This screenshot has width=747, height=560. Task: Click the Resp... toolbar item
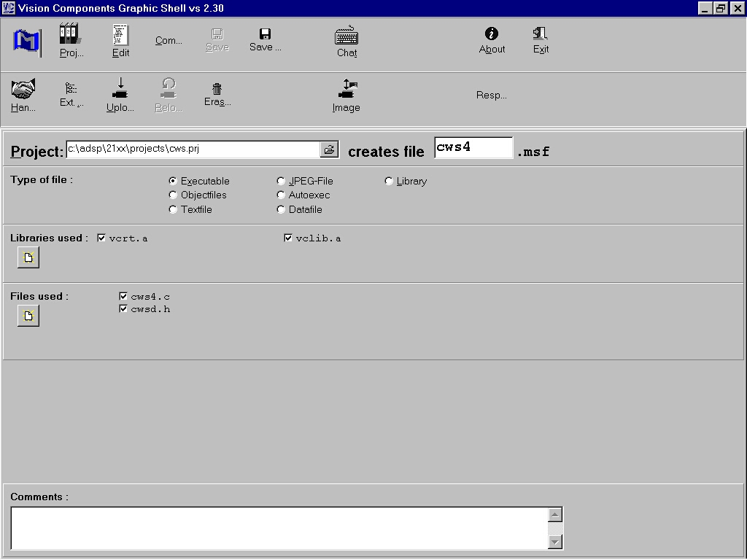pos(491,96)
